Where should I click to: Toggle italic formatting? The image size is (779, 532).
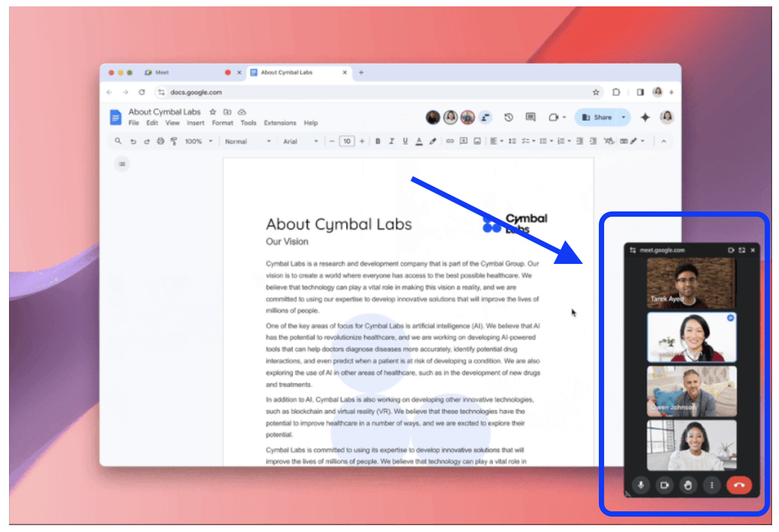(x=392, y=141)
